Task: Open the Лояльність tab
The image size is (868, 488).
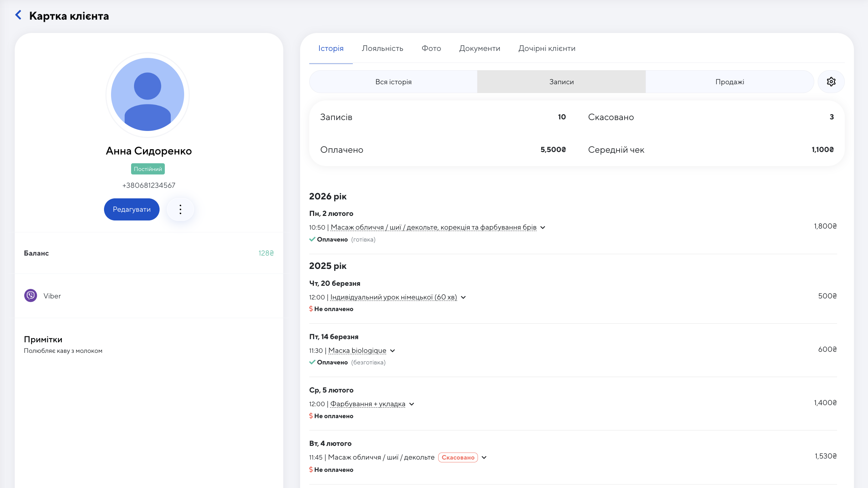Action: (382, 48)
